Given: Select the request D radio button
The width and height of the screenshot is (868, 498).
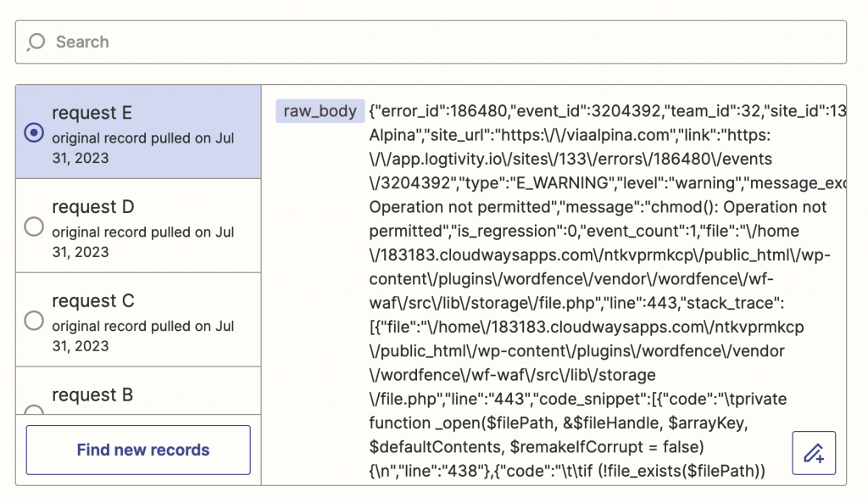Looking at the screenshot, I should pyautogui.click(x=34, y=227).
